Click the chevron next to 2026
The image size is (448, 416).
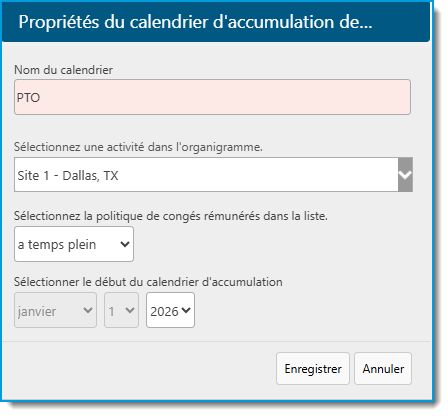coord(186,310)
